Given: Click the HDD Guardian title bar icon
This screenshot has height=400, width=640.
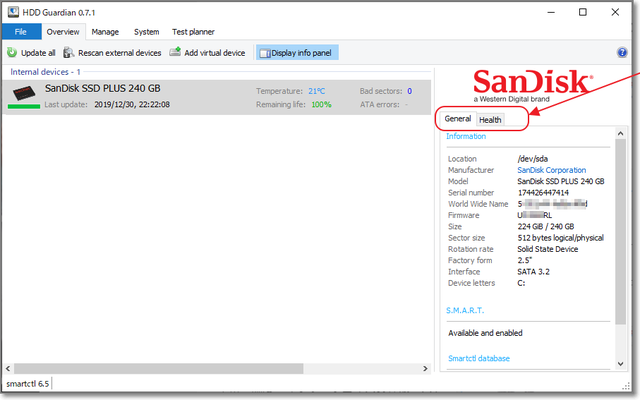Looking at the screenshot, I should tap(14, 13).
